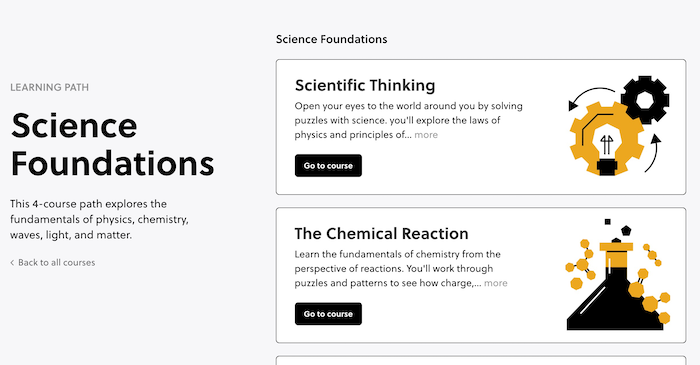Expand Scientific Thinking description with more
Viewport: 700px width, 365px height.
tap(426, 135)
